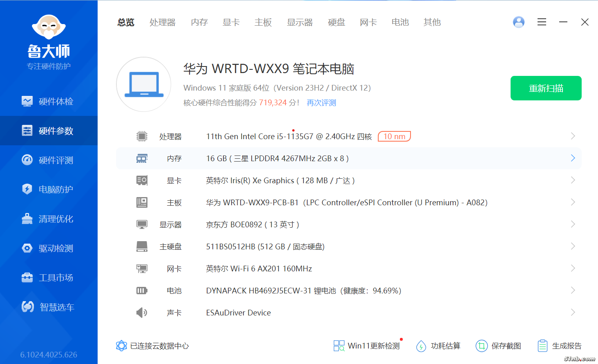This screenshot has width=598, height=364.
Task: Click the 再次评测 re-test link
Action: pyautogui.click(x=321, y=103)
